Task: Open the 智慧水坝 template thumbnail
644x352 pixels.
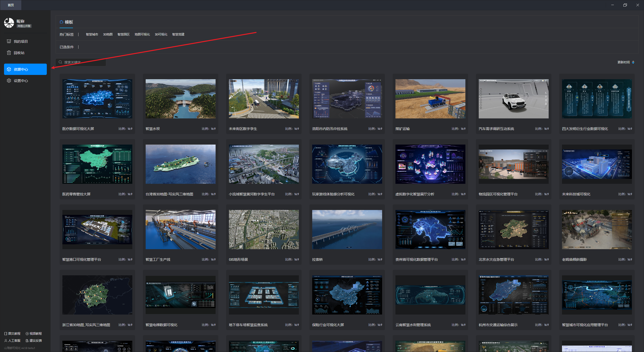Action: click(x=180, y=99)
